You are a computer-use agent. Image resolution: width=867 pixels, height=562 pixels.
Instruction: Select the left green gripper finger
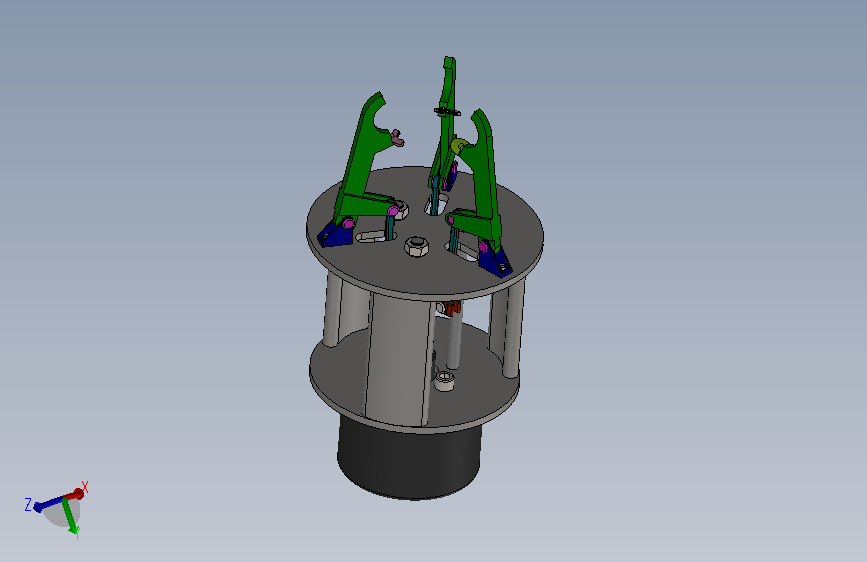click(x=361, y=160)
